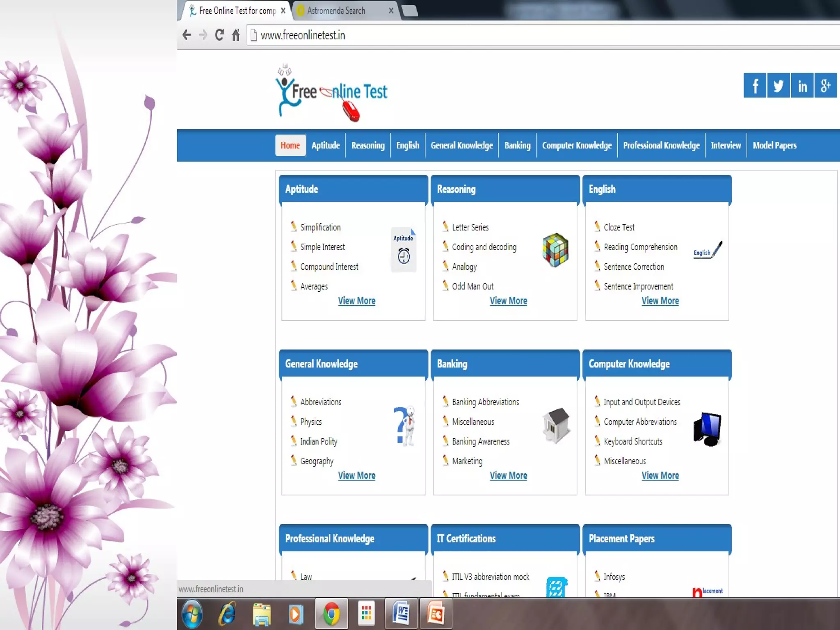Screen dimensions: 840x630
Task: Open the Geography link
Action: (317, 461)
